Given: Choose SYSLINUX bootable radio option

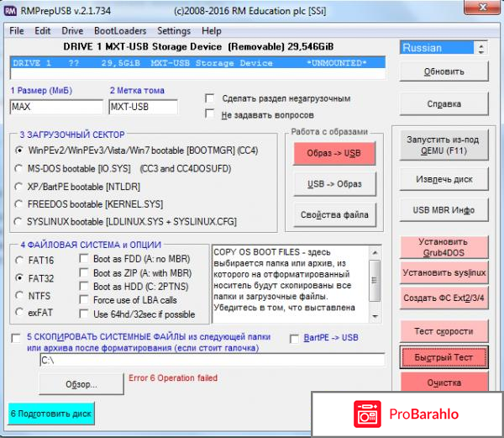Looking at the screenshot, I should pyautogui.click(x=19, y=220).
